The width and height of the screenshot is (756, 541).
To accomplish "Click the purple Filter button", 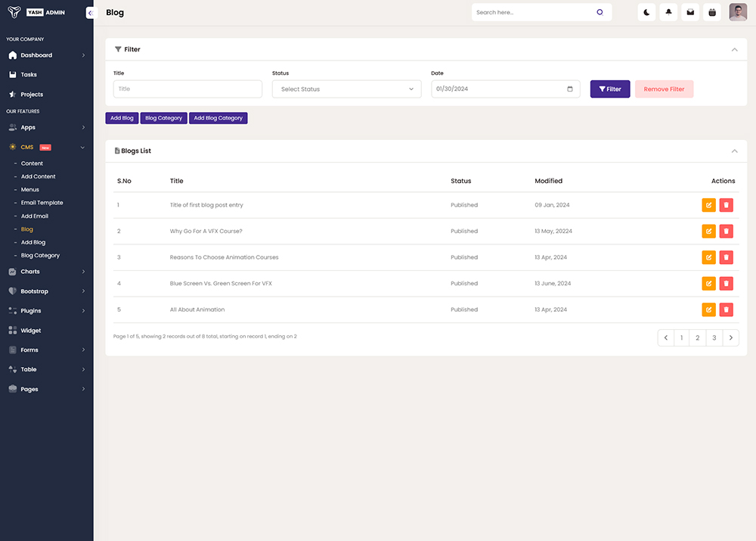I will point(610,89).
